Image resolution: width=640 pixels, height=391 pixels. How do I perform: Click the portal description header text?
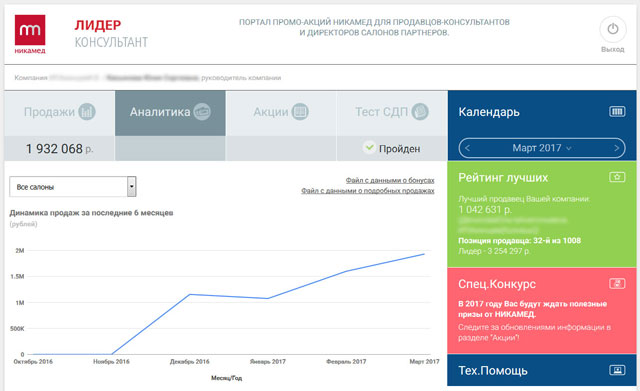(x=374, y=27)
